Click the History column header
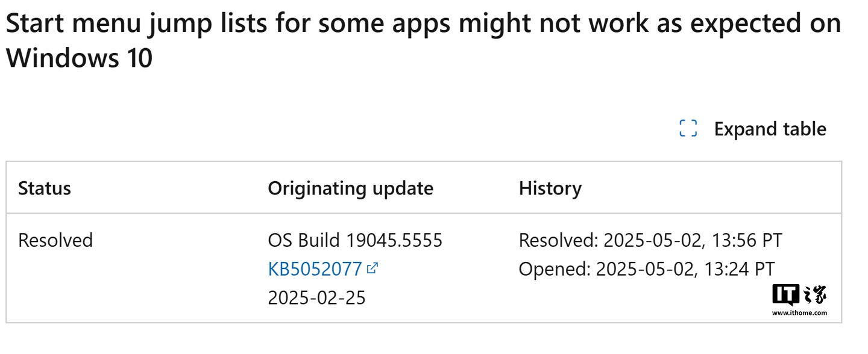Image resolution: width=868 pixels, height=354 pixels. coord(550,188)
